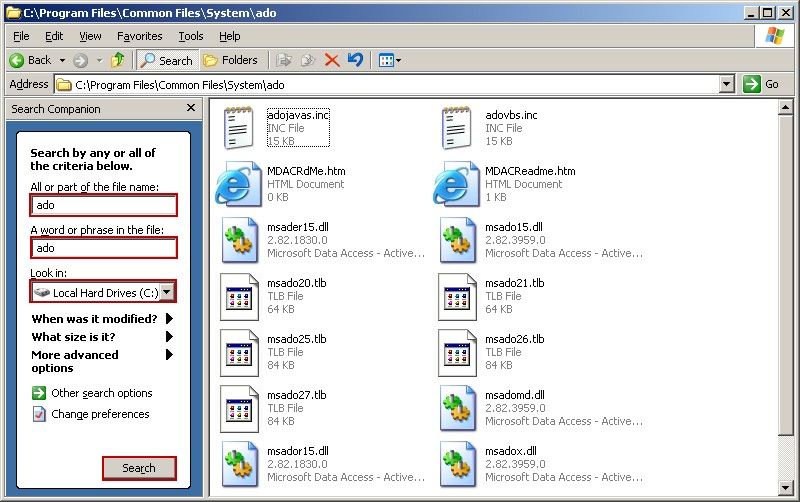This screenshot has width=800, height=502.
Task: Click the adojavas.inc file name
Action: click(x=298, y=115)
